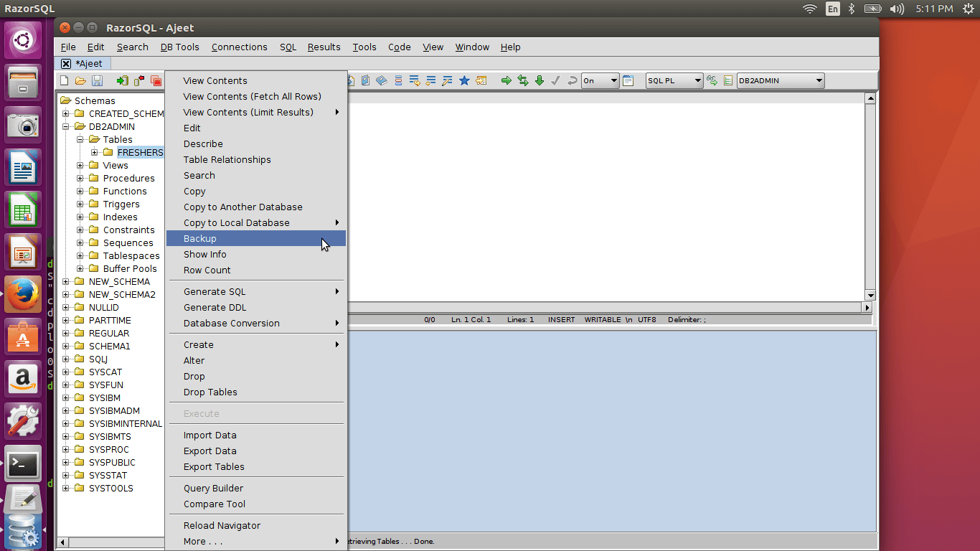980x551 pixels.
Task: Click the blue star bookmark icon
Action: (464, 81)
